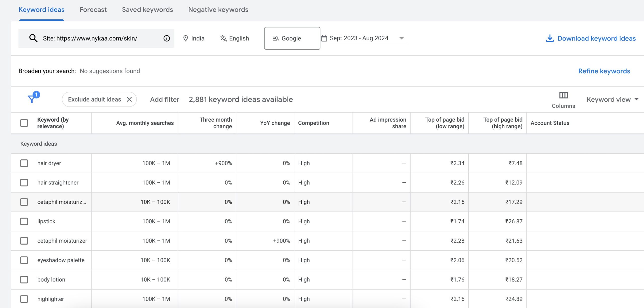Click the Keyword ideas section row
Viewport: 644px width, 308px height.
327,144
